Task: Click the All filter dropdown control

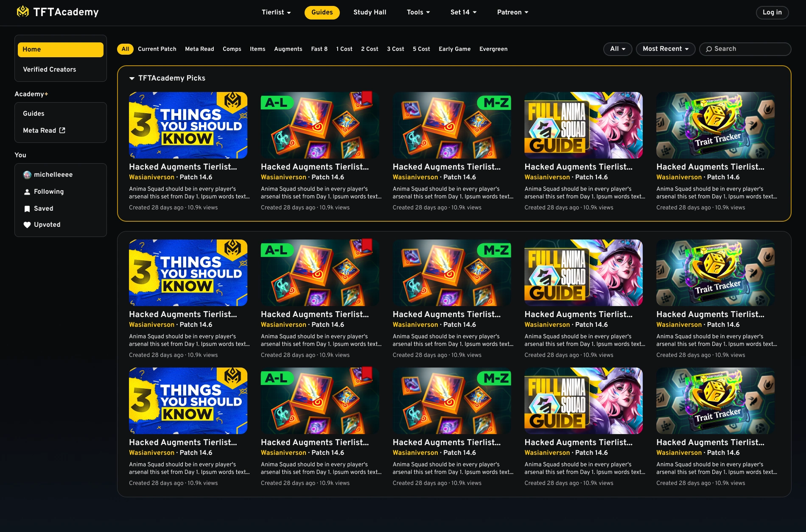Action: (x=617, y=49)
